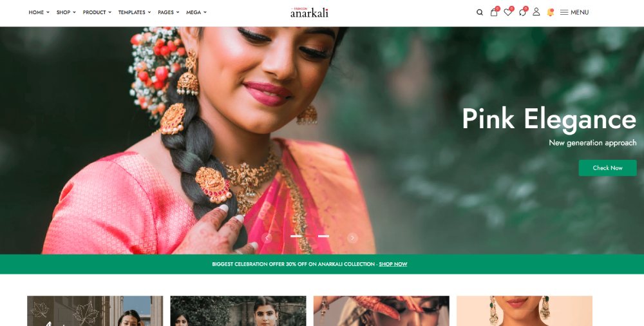Select the first slider indicator dash
This screenshot has height=326, width=644.
[x=296, y=236]
